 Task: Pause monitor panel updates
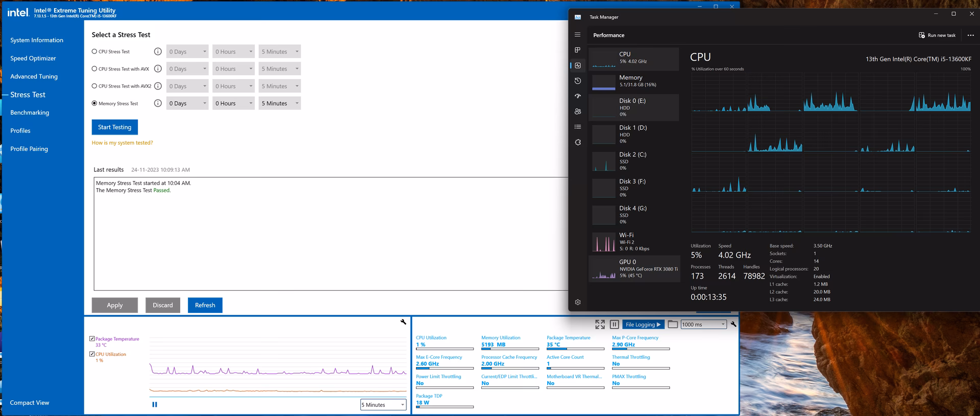click(615, 324)
